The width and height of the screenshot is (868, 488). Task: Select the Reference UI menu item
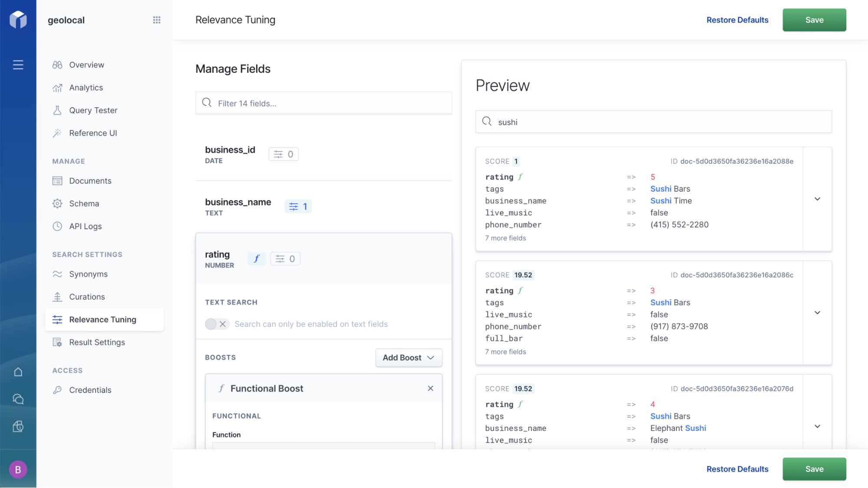point(93,133)
